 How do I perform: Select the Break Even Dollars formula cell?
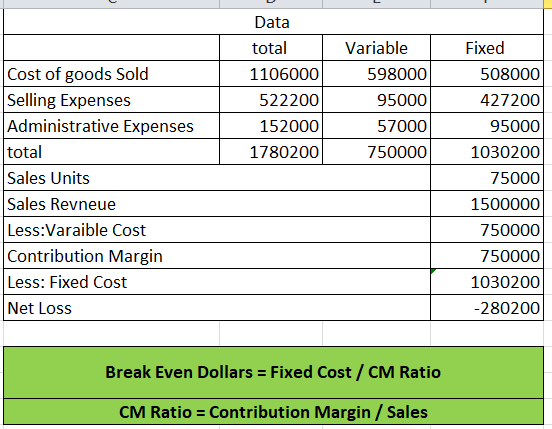point(273,372)
